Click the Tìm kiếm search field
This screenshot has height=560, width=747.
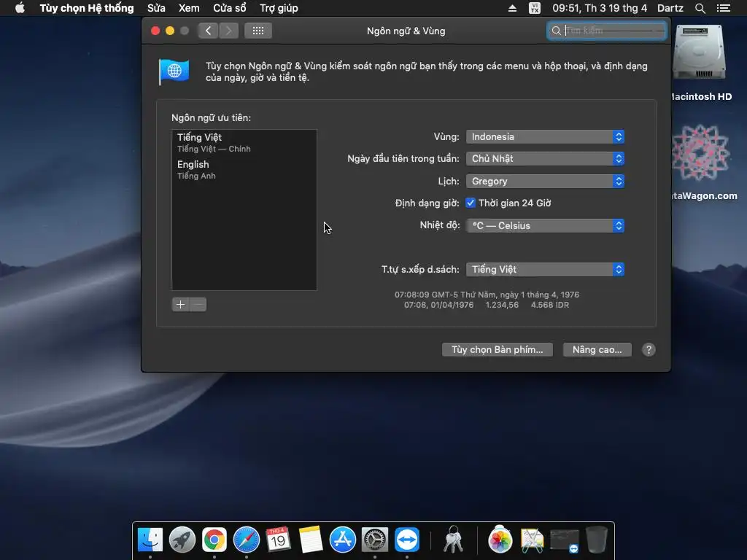606,31
